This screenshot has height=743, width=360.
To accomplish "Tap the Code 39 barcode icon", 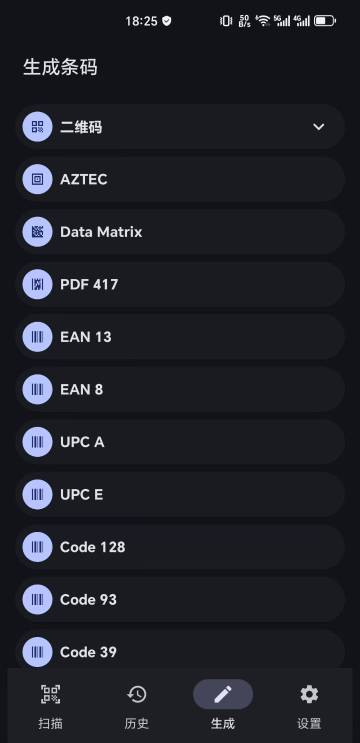I will (37, 652).
